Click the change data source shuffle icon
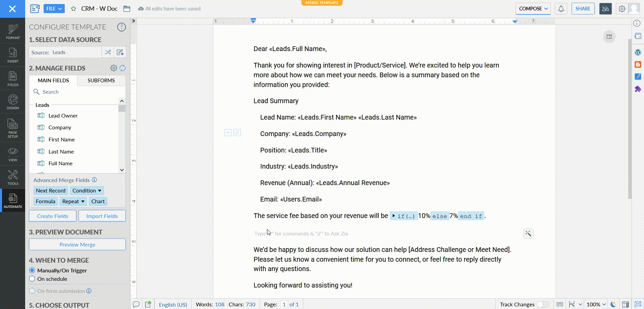This screenshot has height=309, width=644. [x=108, y=52]
